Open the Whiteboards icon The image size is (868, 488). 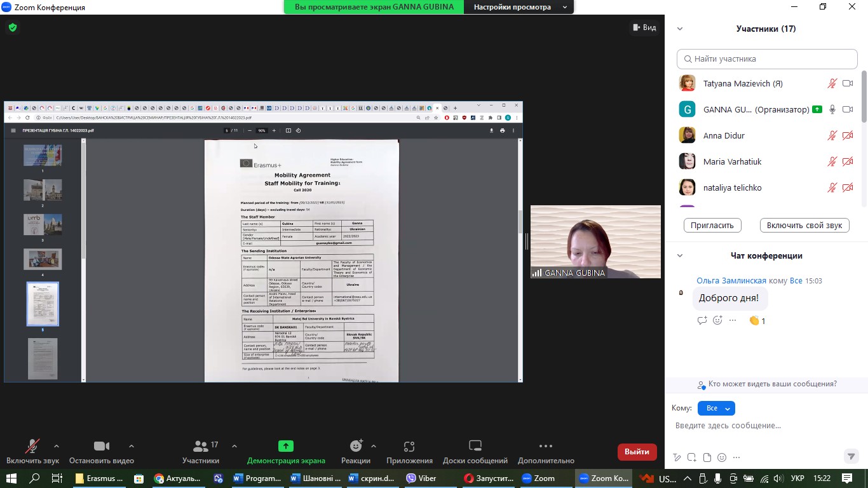475,447
